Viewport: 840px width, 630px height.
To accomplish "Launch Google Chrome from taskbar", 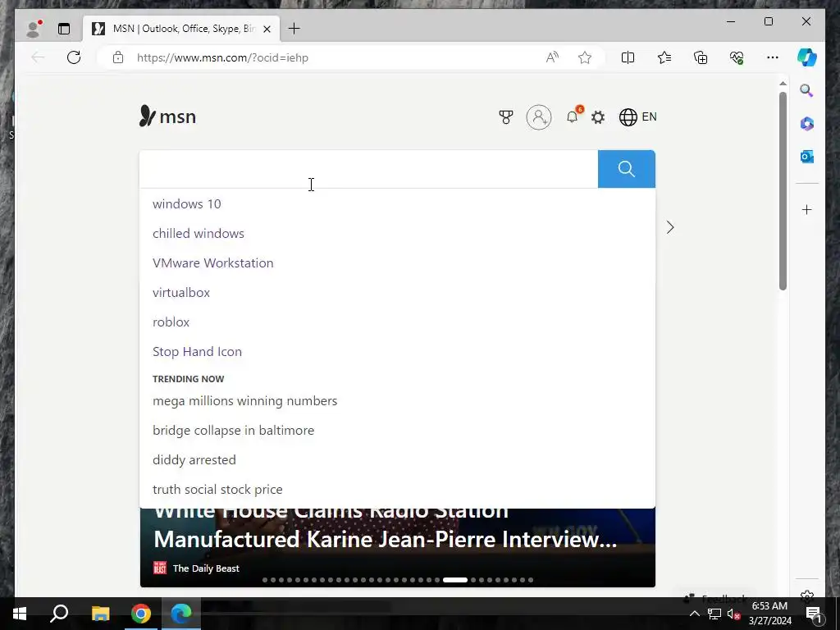I will [141, 614].
